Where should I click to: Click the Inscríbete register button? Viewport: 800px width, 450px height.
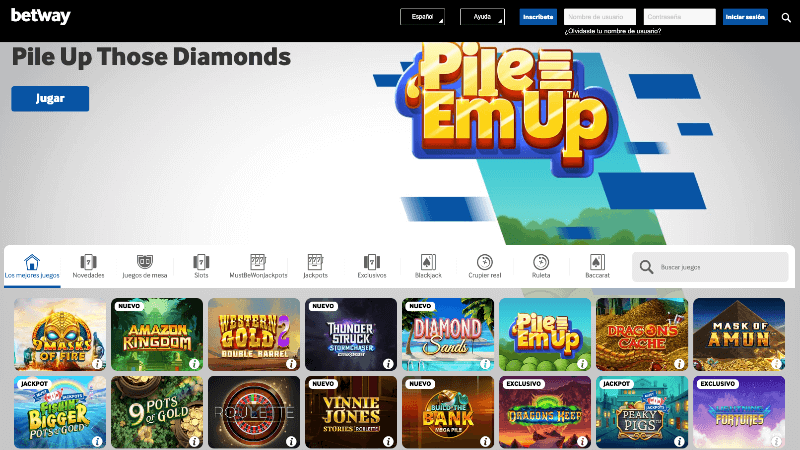(x=538, y=17)
